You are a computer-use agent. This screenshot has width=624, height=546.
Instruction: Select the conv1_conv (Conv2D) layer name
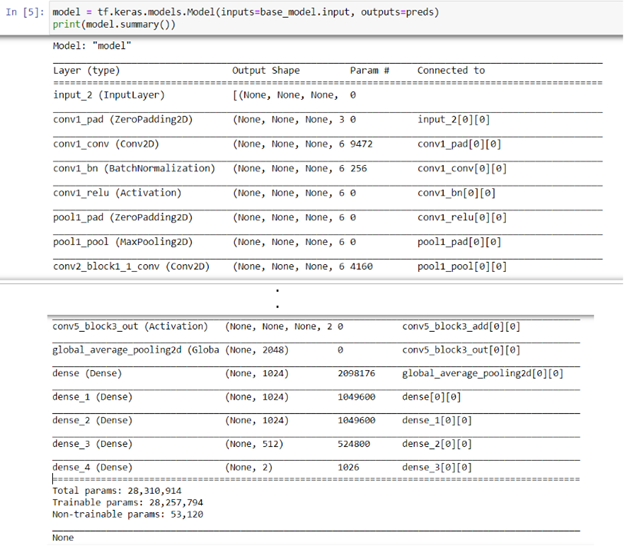[x=106, y=144]
